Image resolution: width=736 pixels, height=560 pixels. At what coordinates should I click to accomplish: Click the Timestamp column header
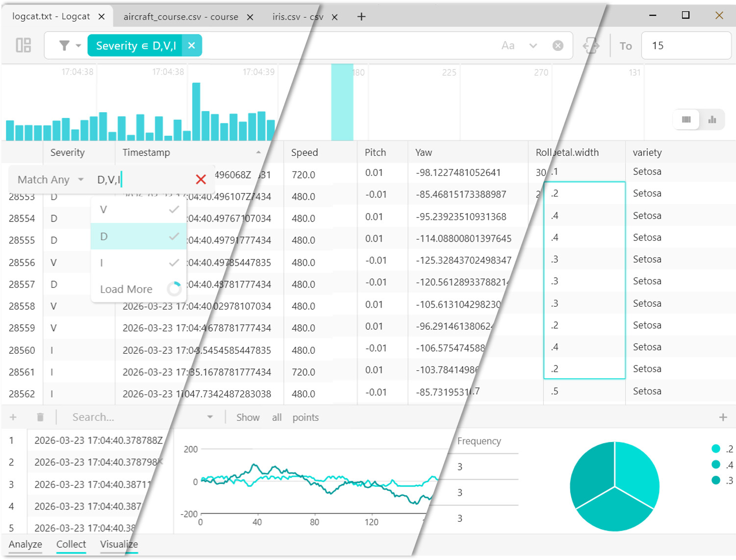[146, 152]
